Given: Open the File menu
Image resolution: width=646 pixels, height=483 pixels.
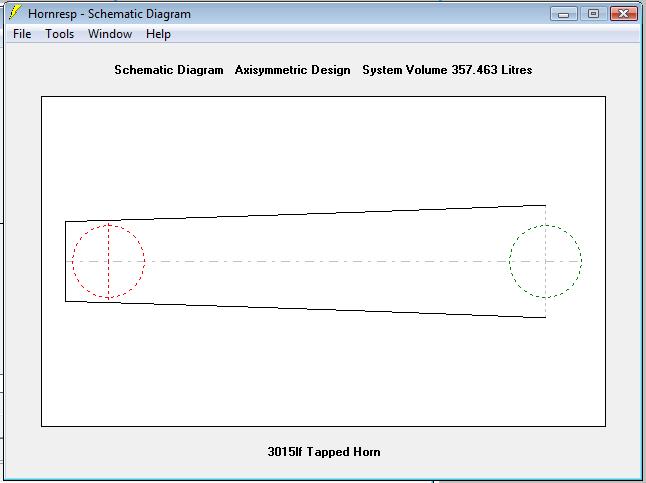Looking at the screenshot, I should 22,34.
